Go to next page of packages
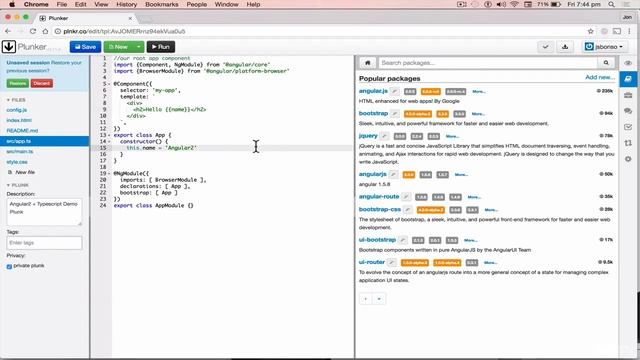The height and width of the screenshot is (360, 640). point(379,299)
